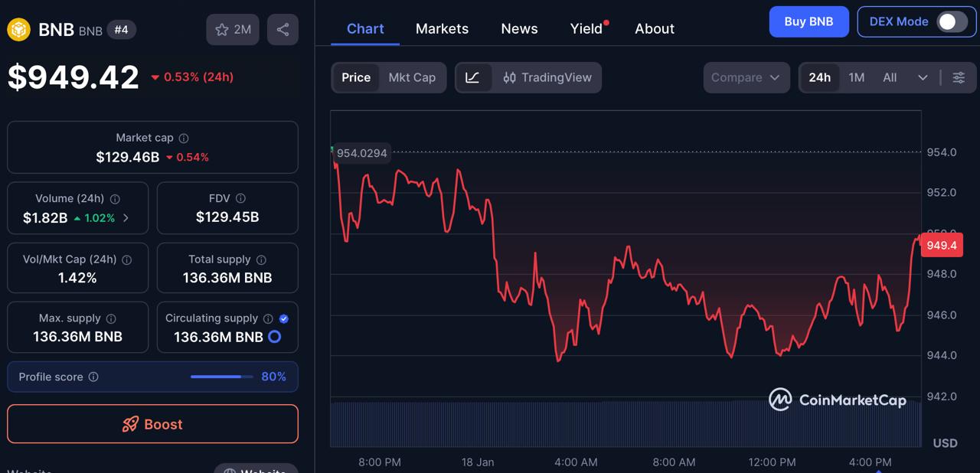Click the share icon next to the watchlist star
980x473 pixels.
(283, 29)
